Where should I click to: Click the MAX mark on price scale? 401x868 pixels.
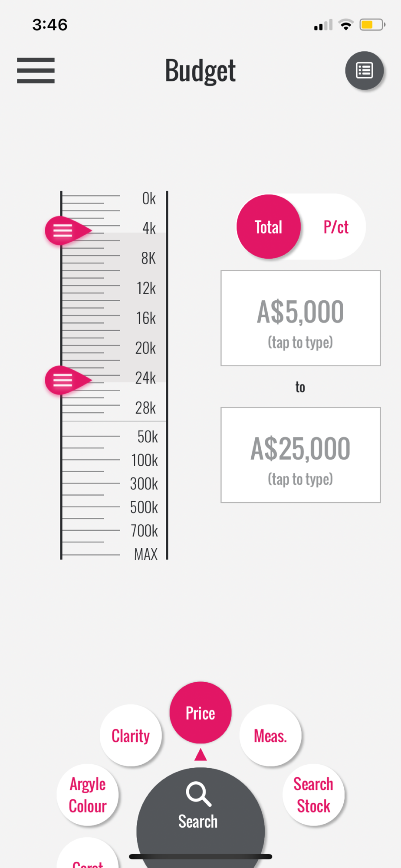tap(146, 554)
